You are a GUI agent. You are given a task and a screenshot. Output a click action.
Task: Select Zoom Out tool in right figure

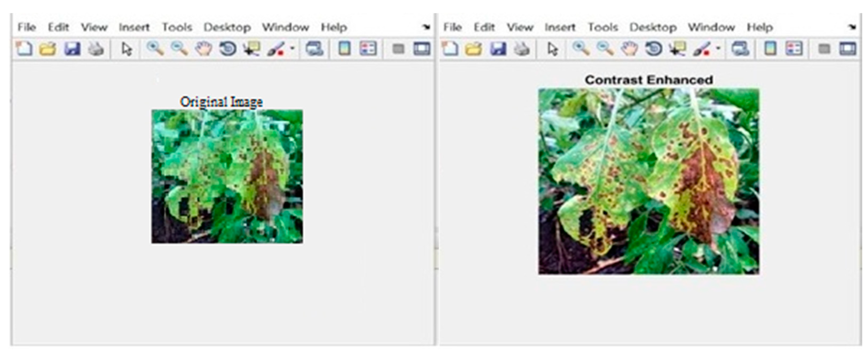point(605,49)
